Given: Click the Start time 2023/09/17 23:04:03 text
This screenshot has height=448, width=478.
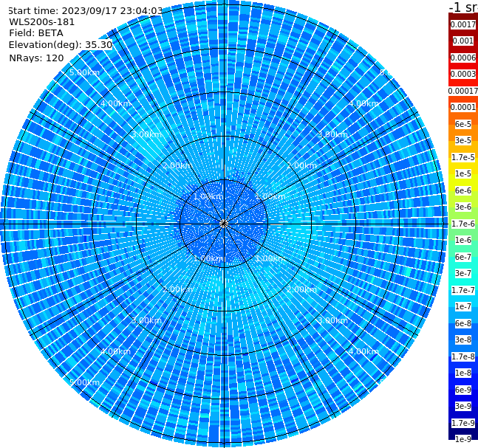Looking at the screenshot, I should coord(85,10).
